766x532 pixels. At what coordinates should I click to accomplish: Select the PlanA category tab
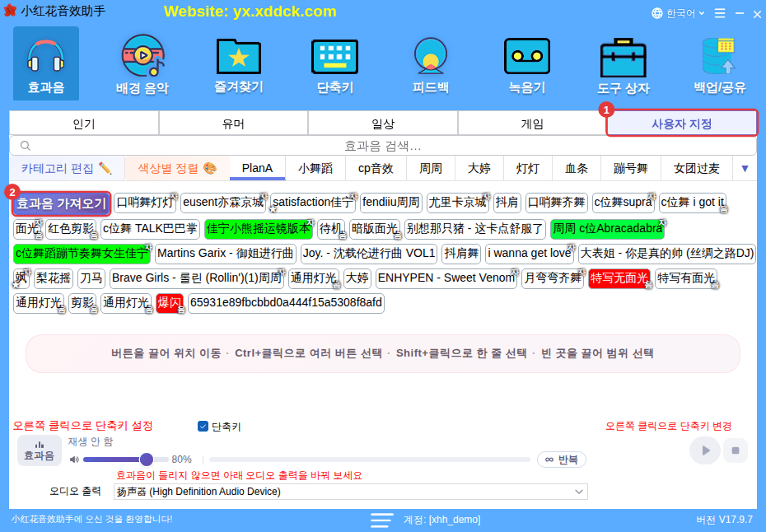[x=257, y=169]
